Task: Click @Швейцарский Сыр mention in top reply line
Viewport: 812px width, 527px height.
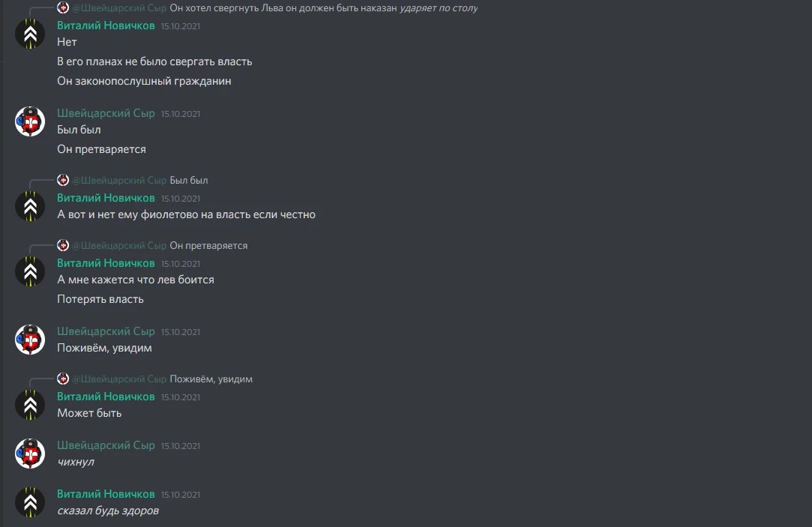Action: pos(119,7)
